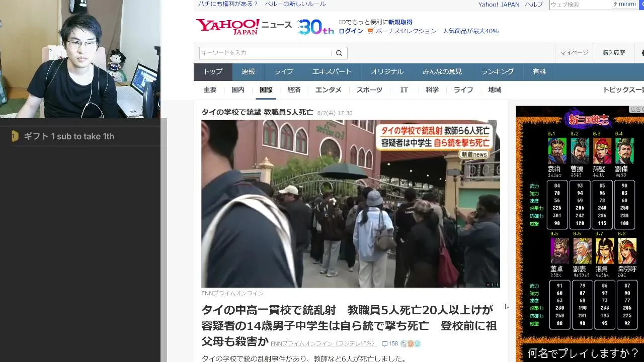Viewport: 644px width, 362px height.
Task: Open マイページ
Action: coord(575,53)
